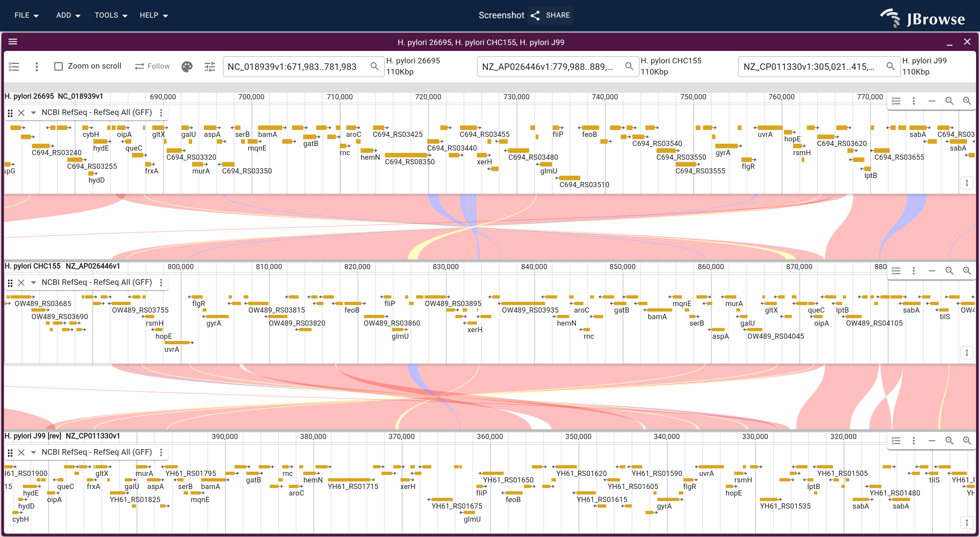Viewport: 980px width, 537px height.
Task: Close the CHC155 NCBI RefSeq track
Action: (x=21, y=283)
